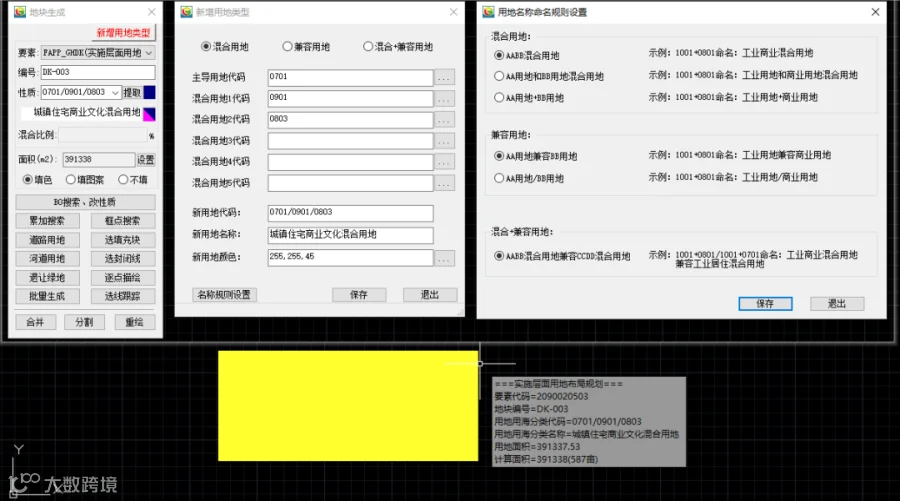Browse for 混合用地4代码 with ellipsis button
Viewport: 900px width, 501px height.
coord(444,162)
